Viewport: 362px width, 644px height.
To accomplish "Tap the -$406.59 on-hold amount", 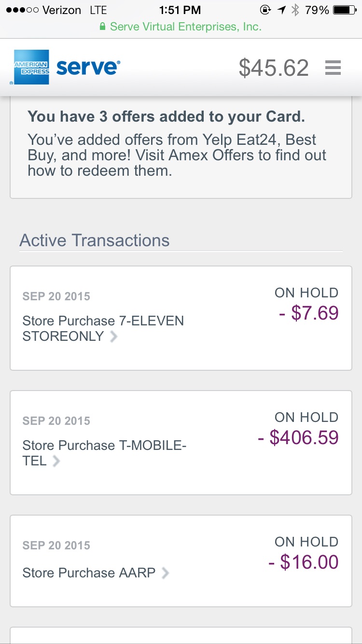I will pyautogui.click(x=298, y=437).
